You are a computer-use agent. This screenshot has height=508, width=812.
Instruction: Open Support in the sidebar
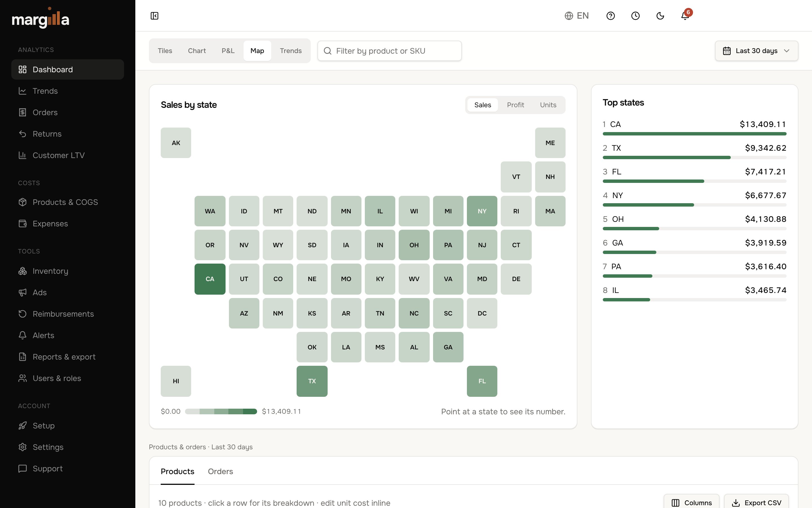(67, 469)
